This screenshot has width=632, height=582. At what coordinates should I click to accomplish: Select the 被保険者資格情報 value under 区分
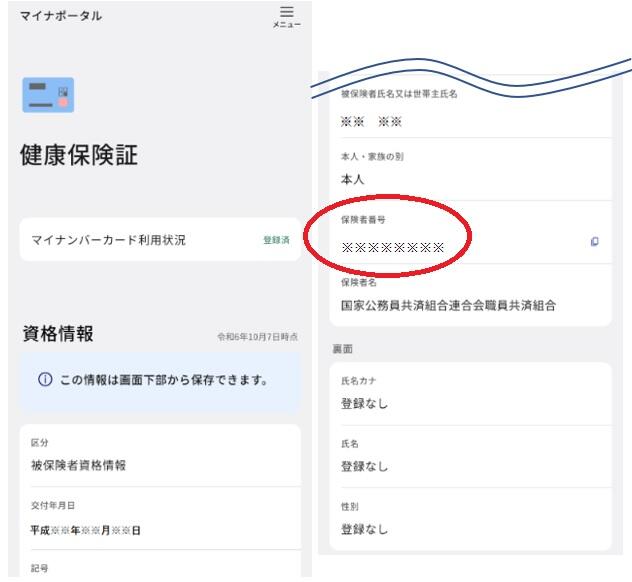(x=78, y=465)
